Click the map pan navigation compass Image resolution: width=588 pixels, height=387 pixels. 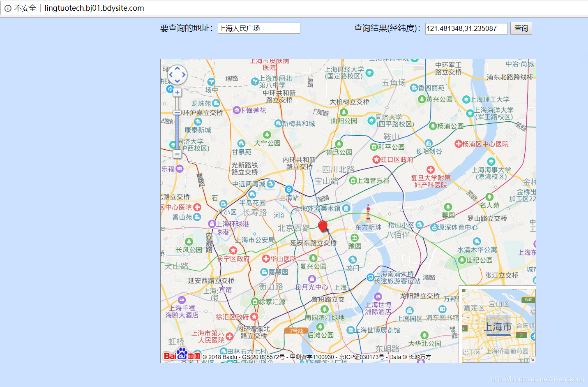coord(177,75)
